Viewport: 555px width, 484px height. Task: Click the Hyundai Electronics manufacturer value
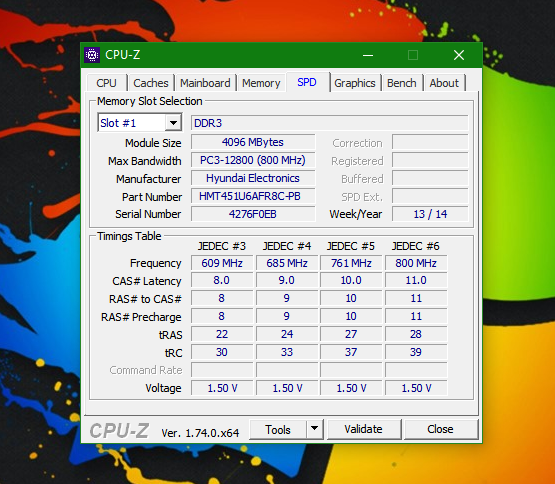(x=253, y=178)
